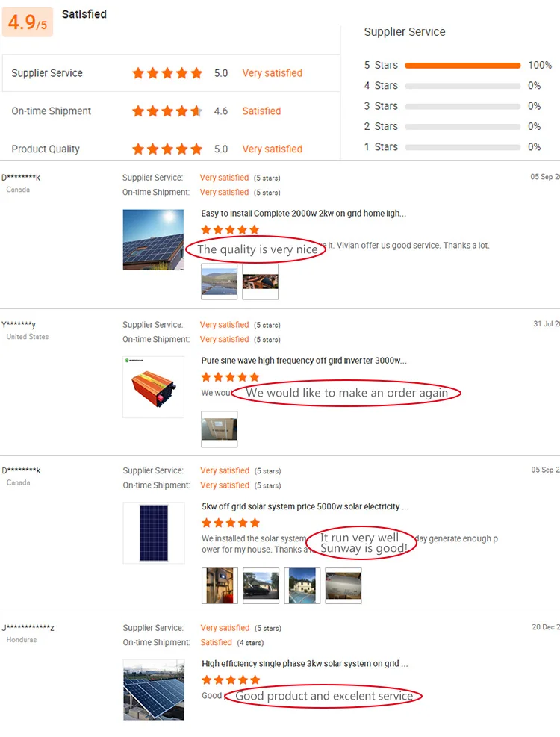Click star rating of the Honduras 3kw review

coord(231,680)
